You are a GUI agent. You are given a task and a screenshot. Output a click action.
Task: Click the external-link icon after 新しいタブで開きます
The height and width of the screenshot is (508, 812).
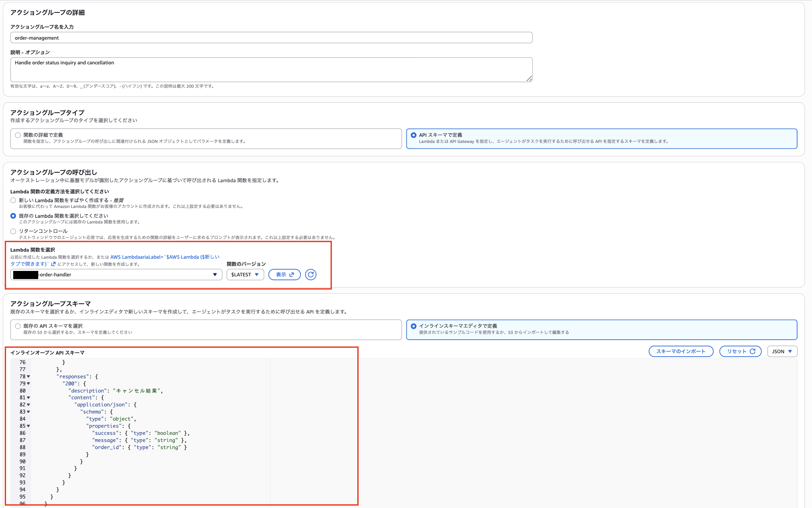(53, 264)
